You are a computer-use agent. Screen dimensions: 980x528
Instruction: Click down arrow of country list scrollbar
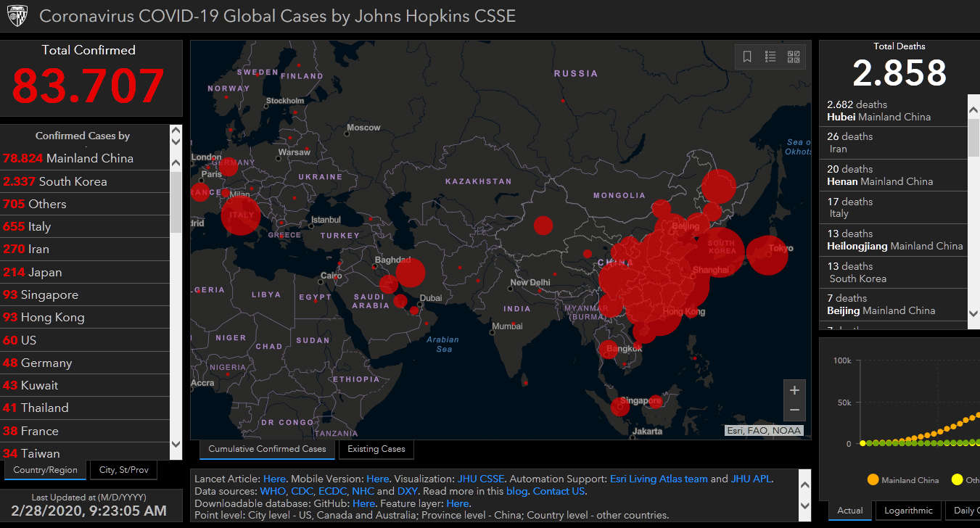(x=176, y=444)
